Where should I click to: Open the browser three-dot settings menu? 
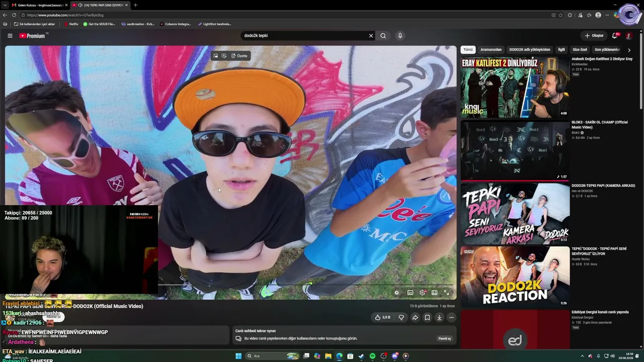(x=607, y=15)
